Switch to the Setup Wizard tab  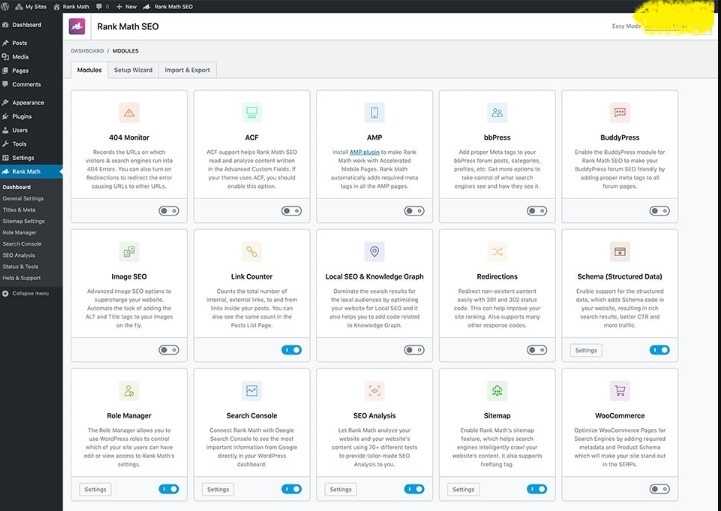tap(133, 70)
